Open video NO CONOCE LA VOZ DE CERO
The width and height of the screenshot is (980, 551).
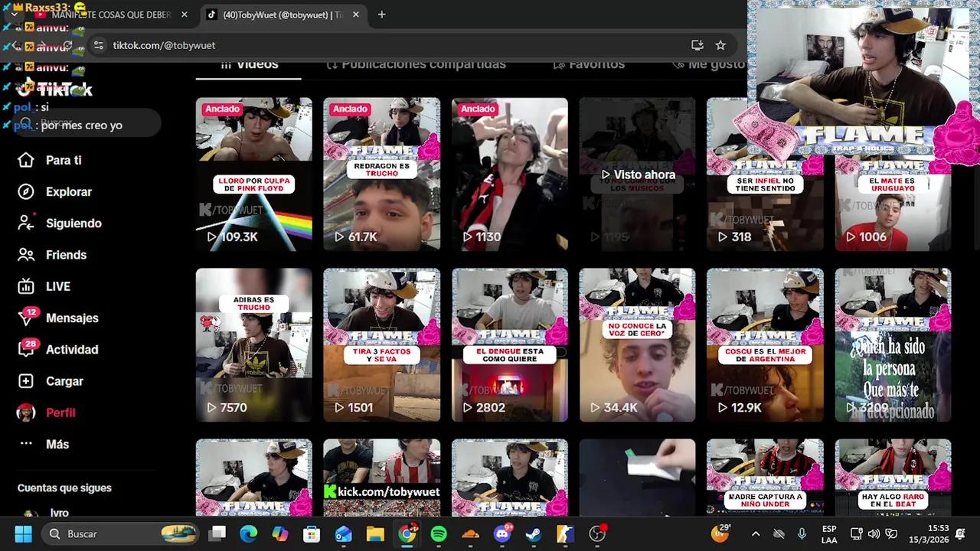637,344
